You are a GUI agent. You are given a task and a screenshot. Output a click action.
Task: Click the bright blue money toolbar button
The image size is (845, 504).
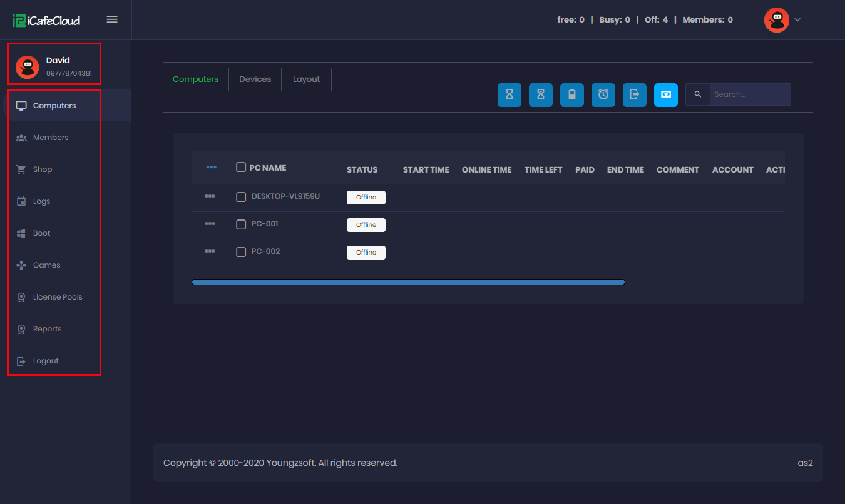(665, 94)
